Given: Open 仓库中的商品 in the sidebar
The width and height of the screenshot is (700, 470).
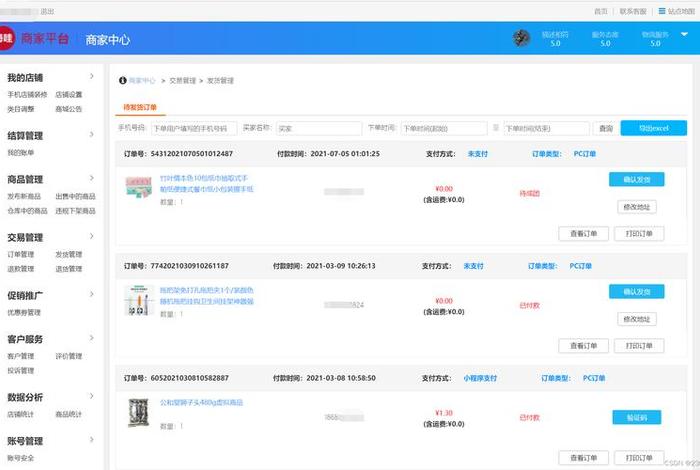Looking at the screenshot, I should click(x=27, y=211).
